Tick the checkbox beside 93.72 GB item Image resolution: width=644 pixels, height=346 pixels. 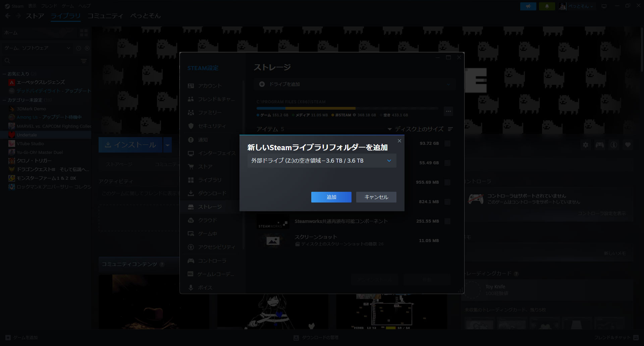pos(447,143)
